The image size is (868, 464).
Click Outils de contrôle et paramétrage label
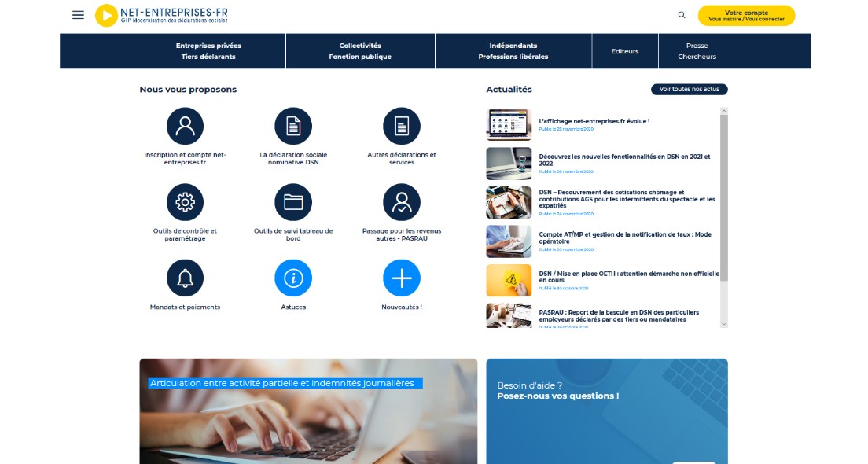185,235
